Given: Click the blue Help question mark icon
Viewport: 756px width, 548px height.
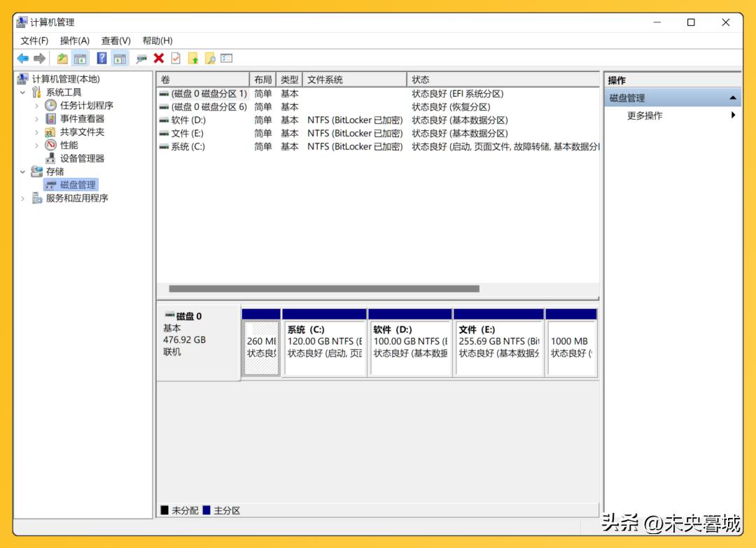Looking at the screenshot, I should (102, 59).
